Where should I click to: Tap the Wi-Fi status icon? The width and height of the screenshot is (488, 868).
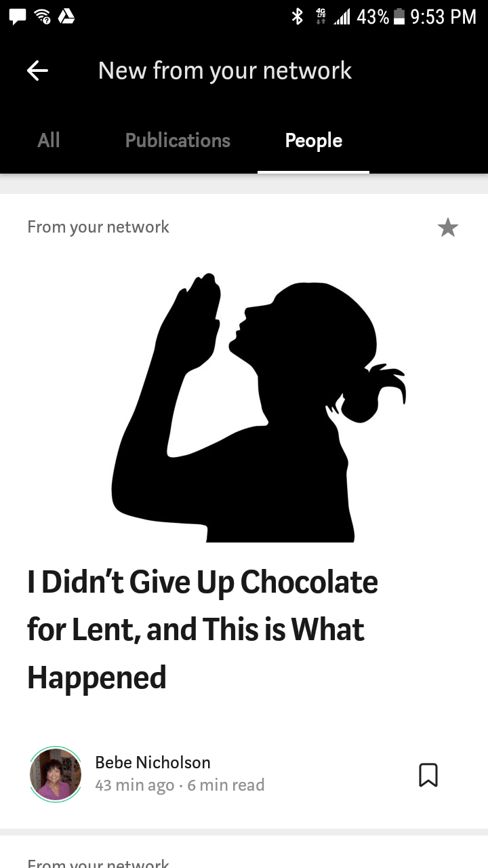42,17
